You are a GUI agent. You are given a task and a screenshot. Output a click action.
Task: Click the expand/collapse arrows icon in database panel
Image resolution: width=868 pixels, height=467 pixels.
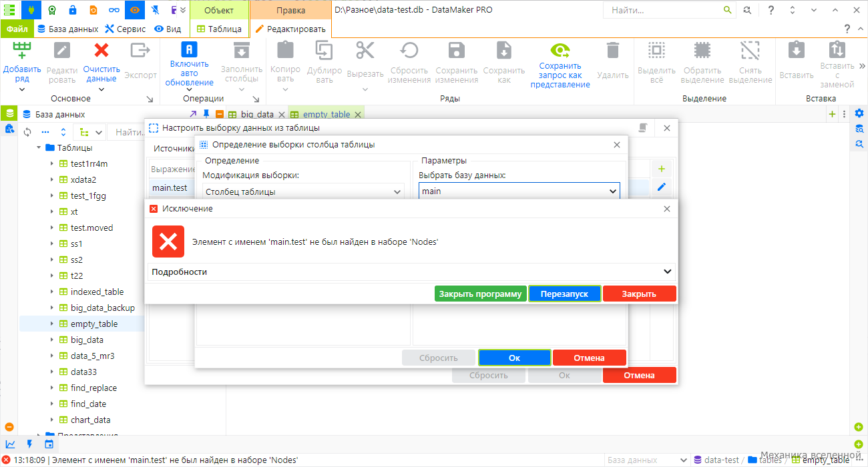tap(63, 132)
